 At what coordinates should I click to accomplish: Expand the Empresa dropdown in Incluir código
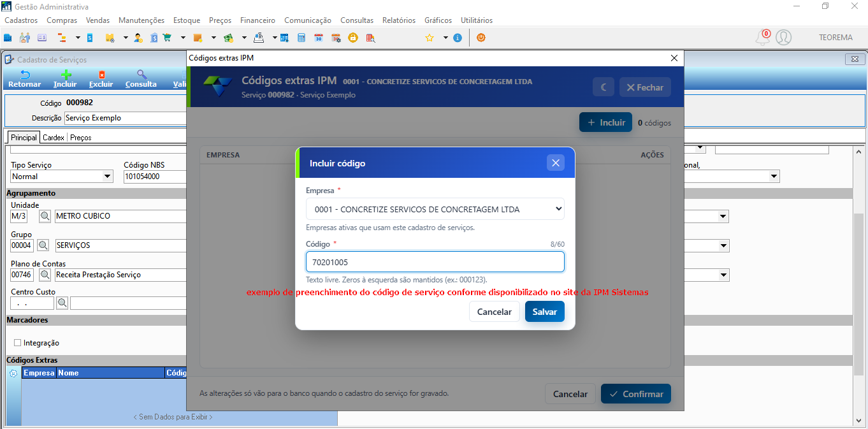point(435,209)
